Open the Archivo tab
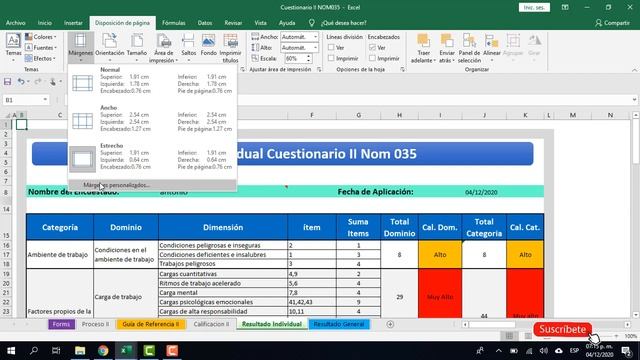The height and width of the screenshot is (360, 640). 16,23
